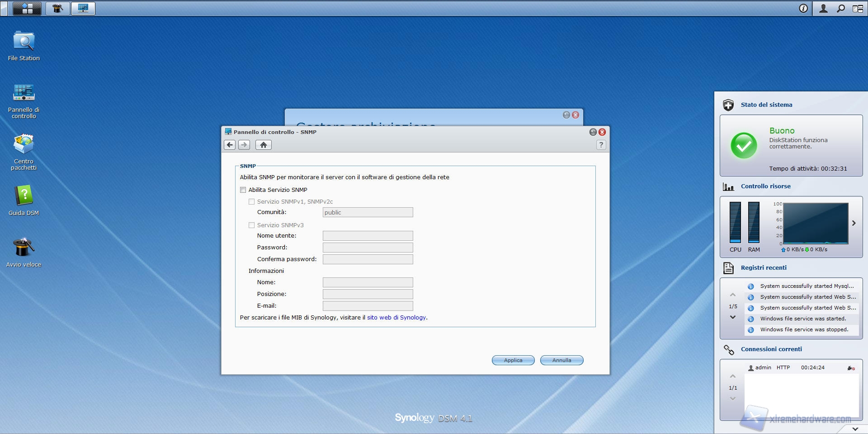Image resolution: width=868 pixels, height=434 pixels.
Task: Go back using the back arrow
Action: click(230, 145)
